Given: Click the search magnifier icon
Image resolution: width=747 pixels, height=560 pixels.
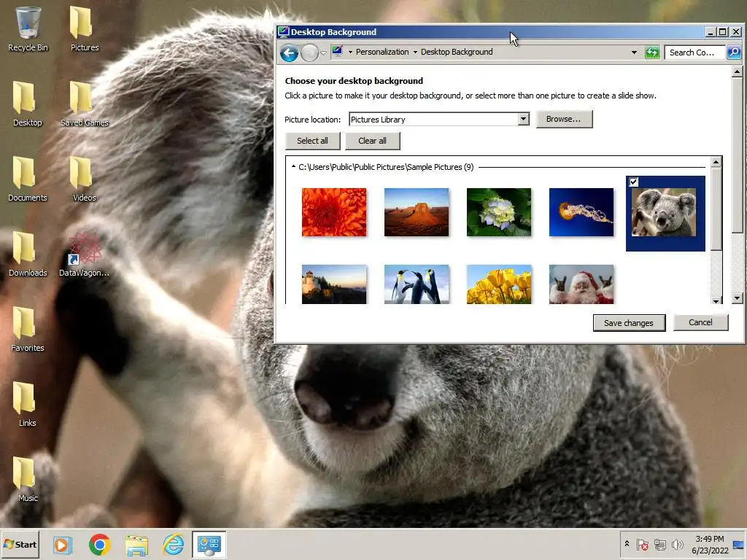Looking at the screenshot, I should 734,52.
